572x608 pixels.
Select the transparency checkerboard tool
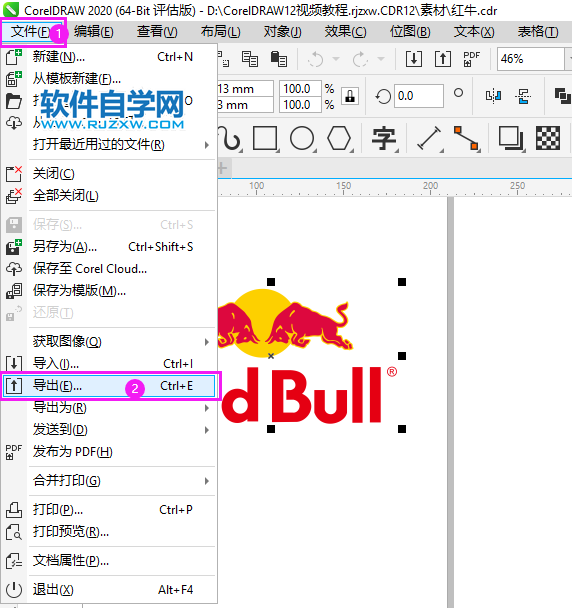click(x=548, y=138)
